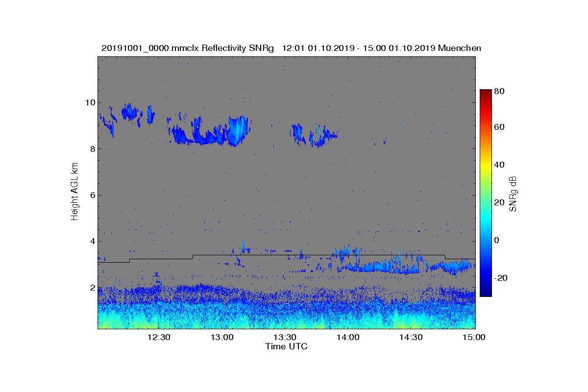Click the 15:00 time tick label
588x392 pixels.
(x=474, y=338)
